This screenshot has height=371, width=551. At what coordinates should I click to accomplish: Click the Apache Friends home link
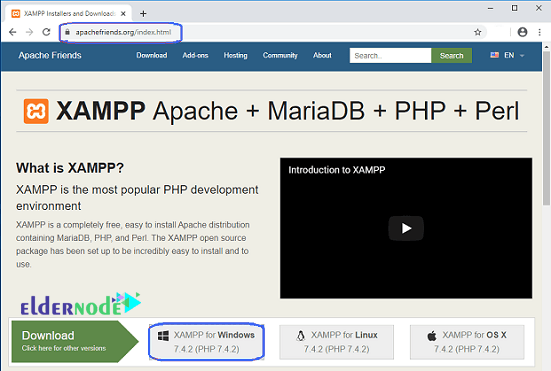tap(50, 56)
